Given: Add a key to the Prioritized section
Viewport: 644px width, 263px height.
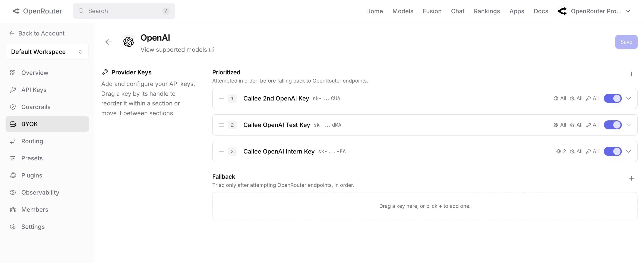Looking at the screenshot, I should 631,74.
